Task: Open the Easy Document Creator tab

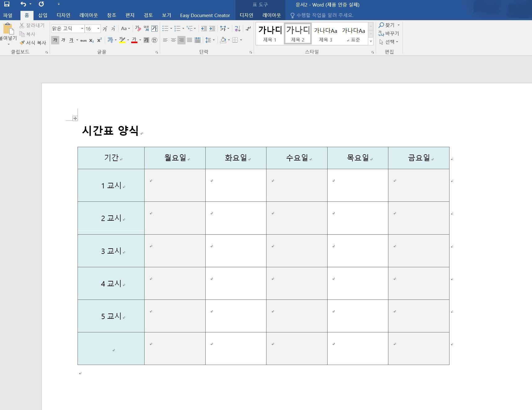Action: click(x=205, y=15)
